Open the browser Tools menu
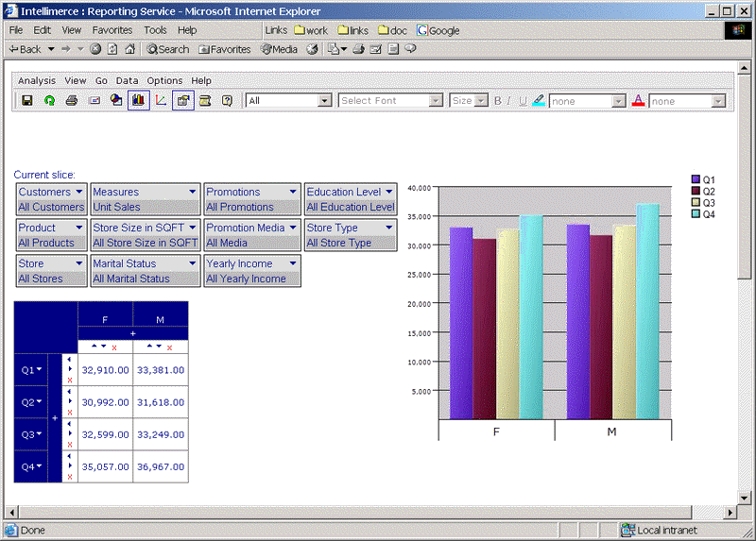The image size is (756, 541). coord(155,30)
